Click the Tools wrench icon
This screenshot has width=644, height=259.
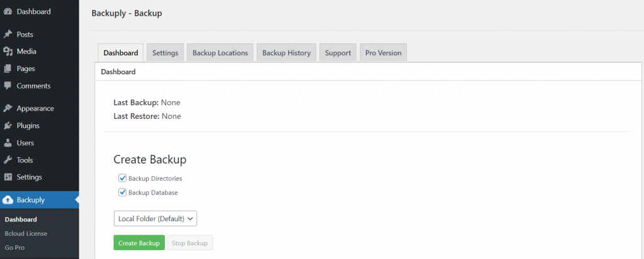(x=8, y=160)
